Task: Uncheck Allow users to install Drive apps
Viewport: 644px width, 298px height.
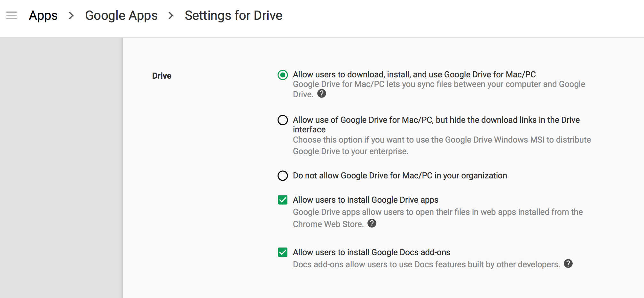Action: tap(283, 200)
